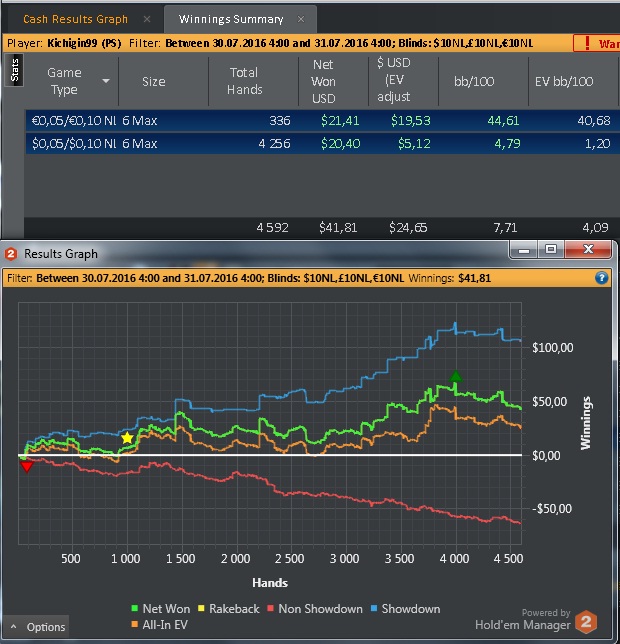This screenshot has width=620, height=644.
Task: Click the 40,68 EV bb/100 value
Action: tap(594, 120)
